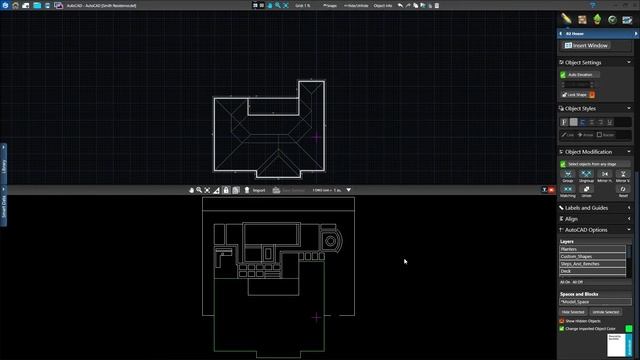Select the pan hand tool in AutoCAD toolbar

(191, 190)
